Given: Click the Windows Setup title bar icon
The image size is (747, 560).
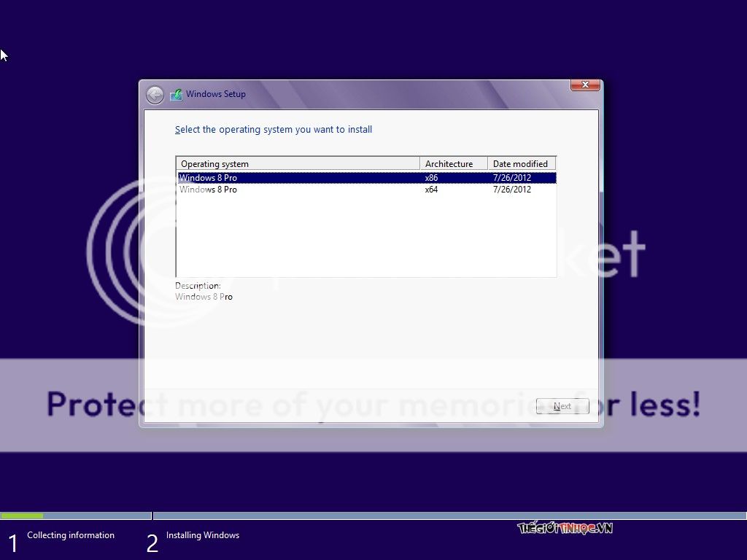Looking at the screenshot, I should coord(176,94).
